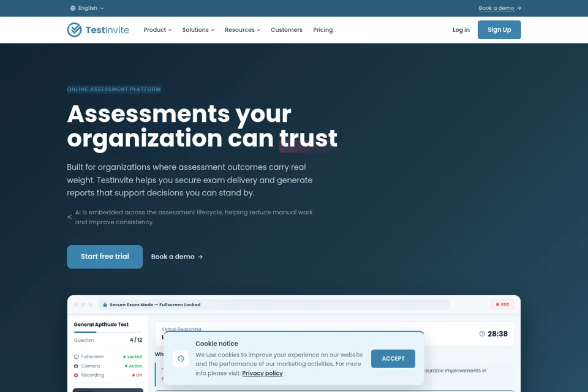Click the Book a demo link in top bar

tap(496, 8)
